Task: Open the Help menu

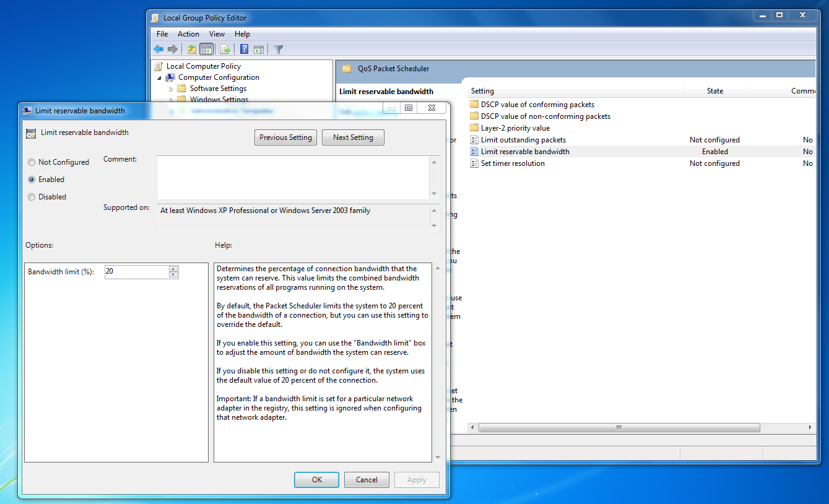Action: [x=242, y=34]
